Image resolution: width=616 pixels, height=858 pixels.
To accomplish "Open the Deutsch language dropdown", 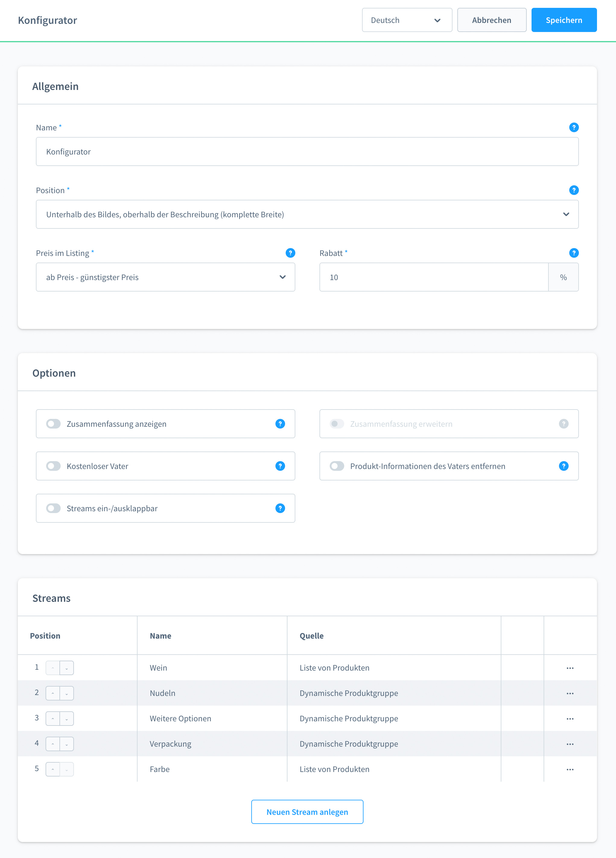I will click(x=407, y=20).
